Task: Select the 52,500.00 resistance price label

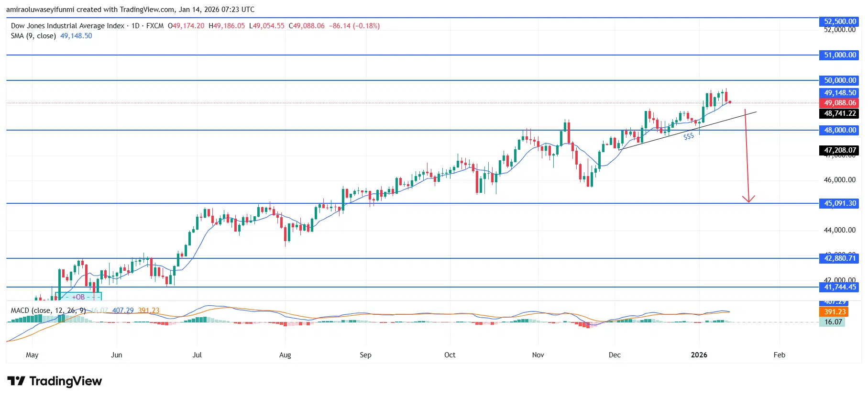Action: 840,22
